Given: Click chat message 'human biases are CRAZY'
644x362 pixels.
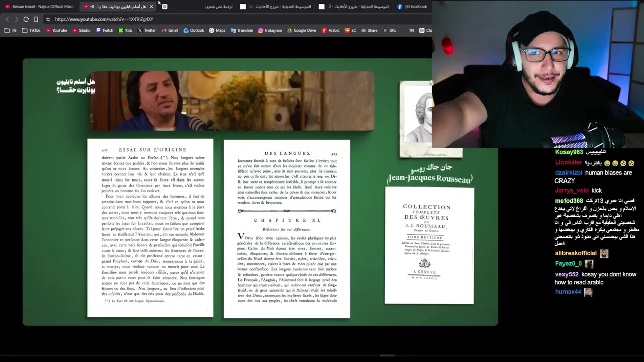Looking at the screenshot, I should point(594,177).
